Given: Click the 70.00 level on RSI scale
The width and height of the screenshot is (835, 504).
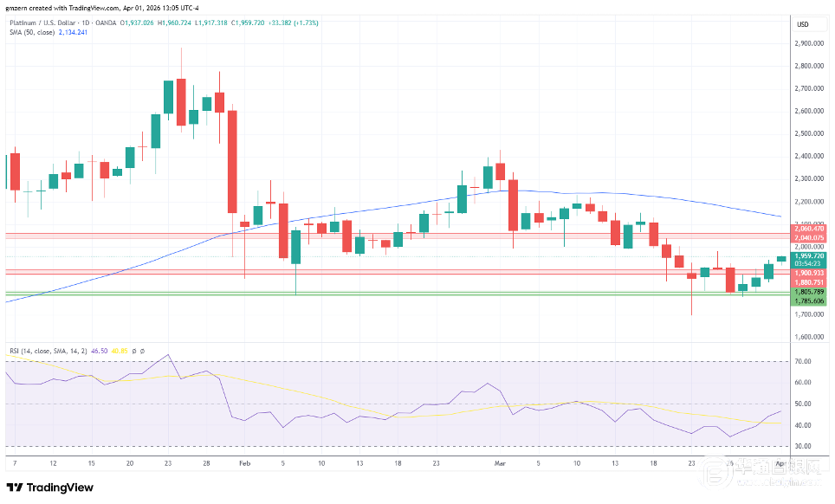Looking at the screenshot, I should (802, 361).
